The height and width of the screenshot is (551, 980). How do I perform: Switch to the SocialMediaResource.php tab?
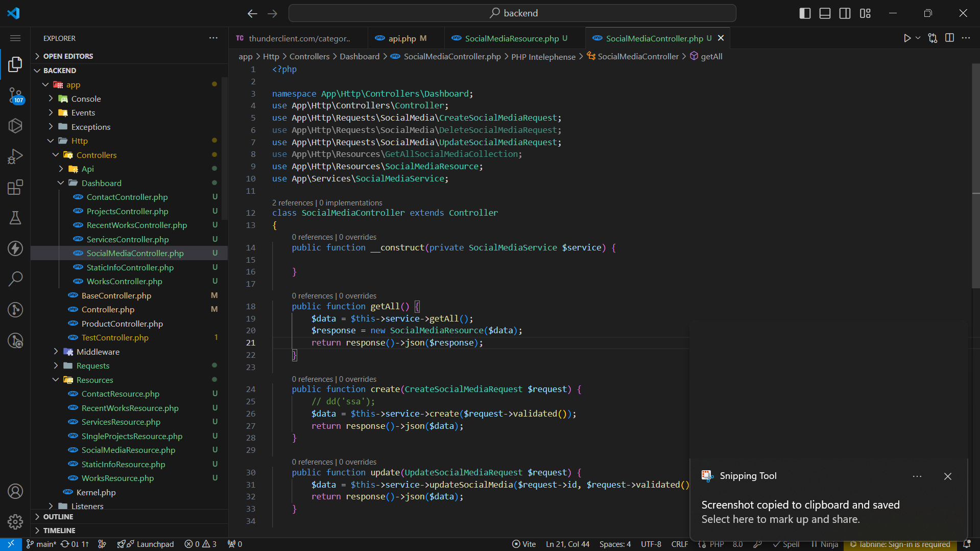[512, 38]
